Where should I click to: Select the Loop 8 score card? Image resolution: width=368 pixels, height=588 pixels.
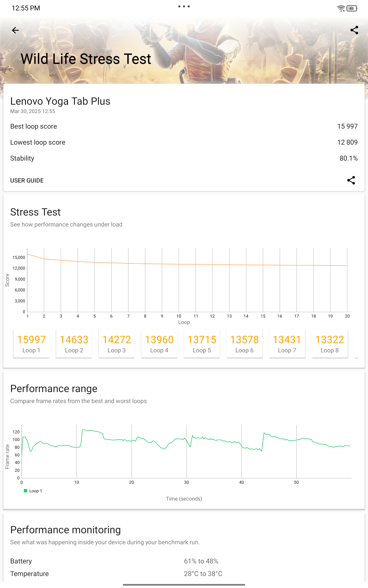point(330,344)
